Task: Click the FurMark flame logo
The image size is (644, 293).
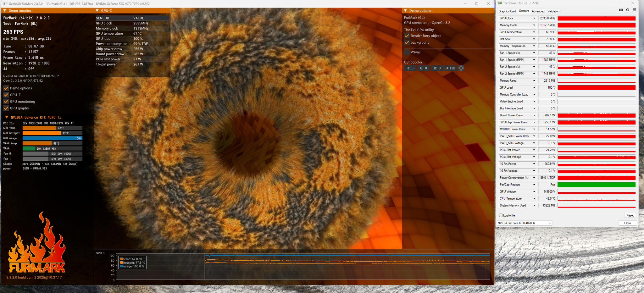Action: click(37, 242)
